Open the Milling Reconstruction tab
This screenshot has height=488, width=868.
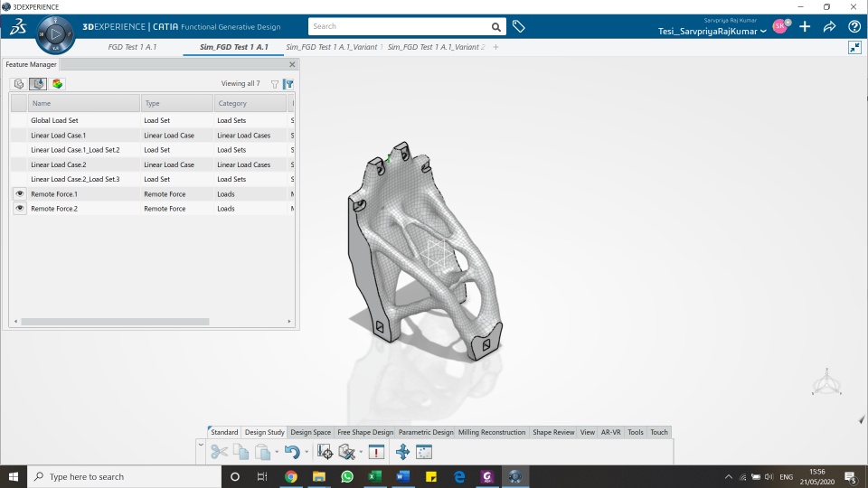point(492,432)
